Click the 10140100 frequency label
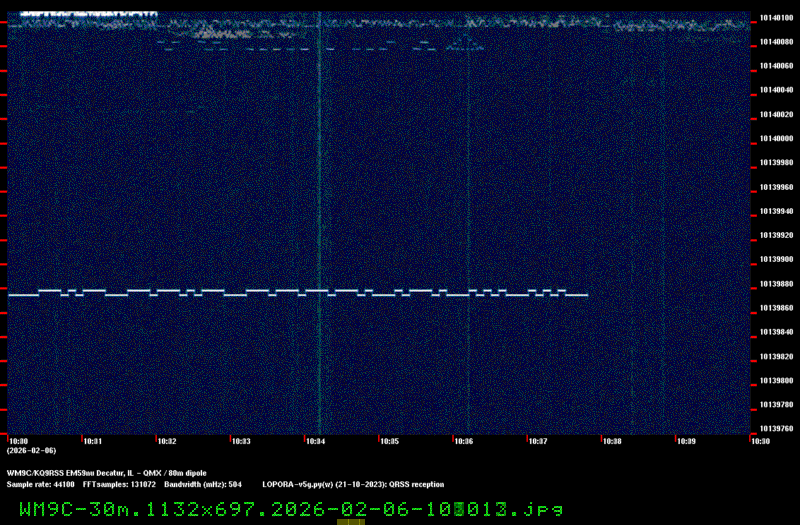 click(x=776, y=18)
